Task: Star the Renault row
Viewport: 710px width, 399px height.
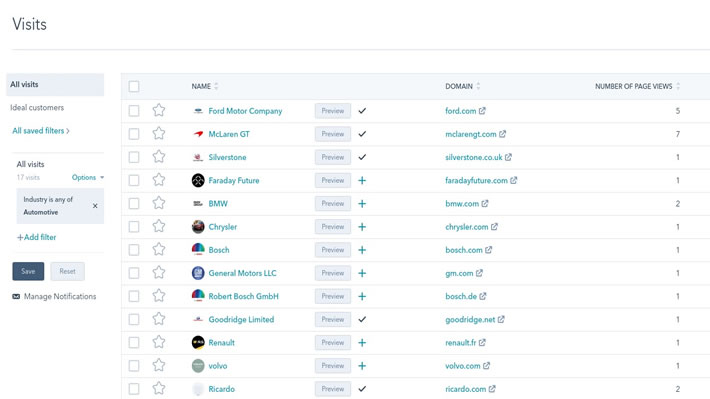Action: [x=158, y=342]
